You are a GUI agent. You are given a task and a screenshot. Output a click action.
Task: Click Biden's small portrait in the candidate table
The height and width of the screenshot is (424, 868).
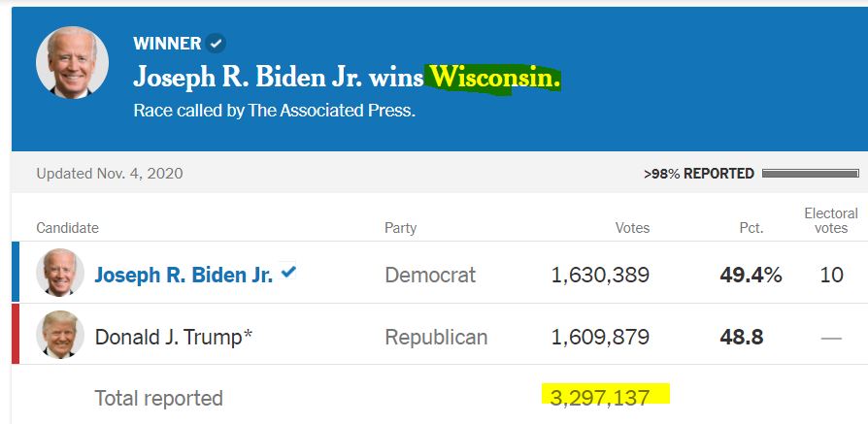point(60,274)
